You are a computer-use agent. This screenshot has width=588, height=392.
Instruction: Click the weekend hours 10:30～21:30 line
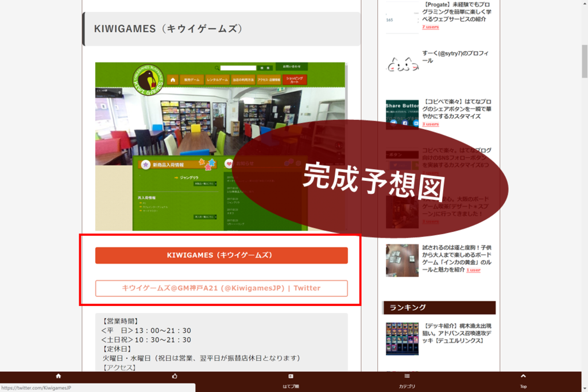146,340
